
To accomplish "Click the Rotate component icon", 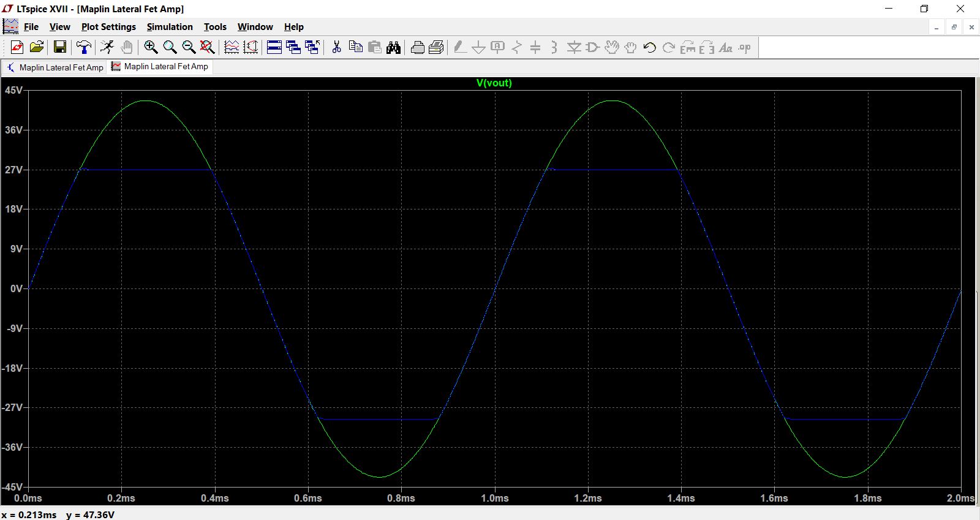I will coord(687,47).
